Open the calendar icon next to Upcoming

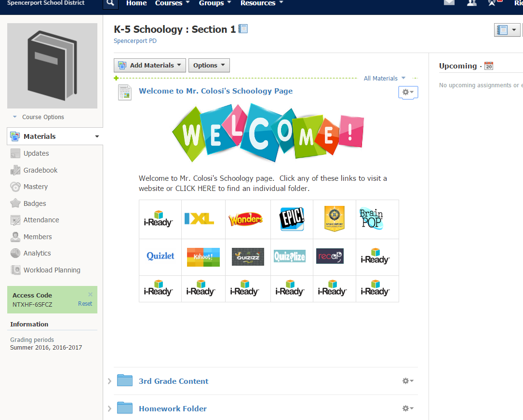pyautogui.click(x=489, y=66)
